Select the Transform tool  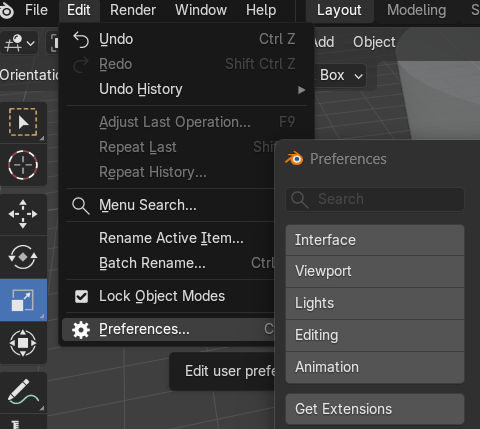23,343
